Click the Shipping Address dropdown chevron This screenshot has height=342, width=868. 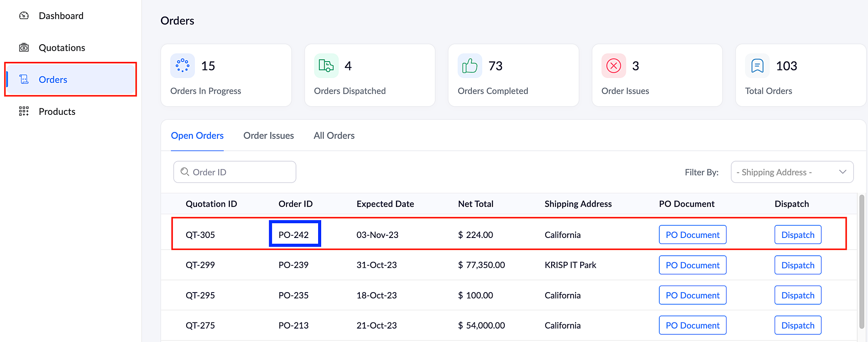click(842, 172)
